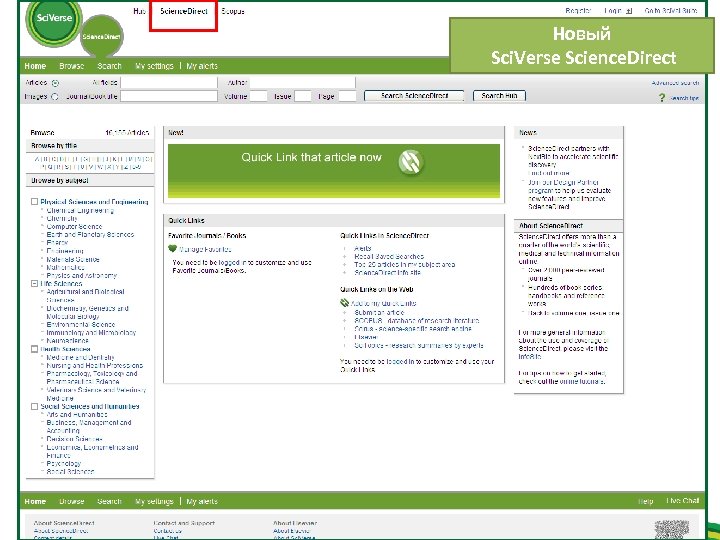The width and height of the screenshot is (720, 540).
Task: Open My alerts in the top green menu
Action: [202, 66]
